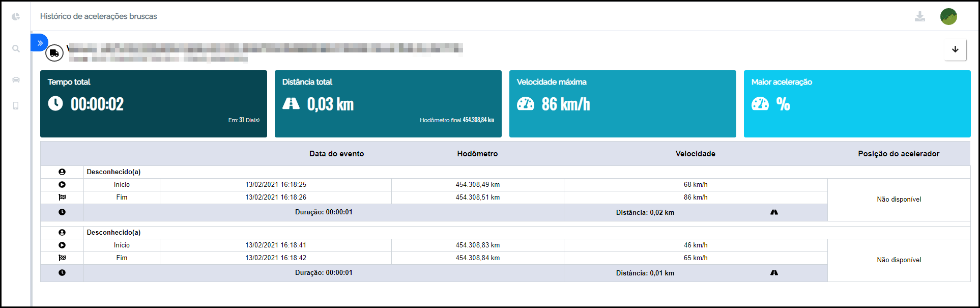This screenshot has height=308, width=980.
Task: Open the vehicles car icon in sidebar
Action: pyautogui.click(x=16, y=79)
